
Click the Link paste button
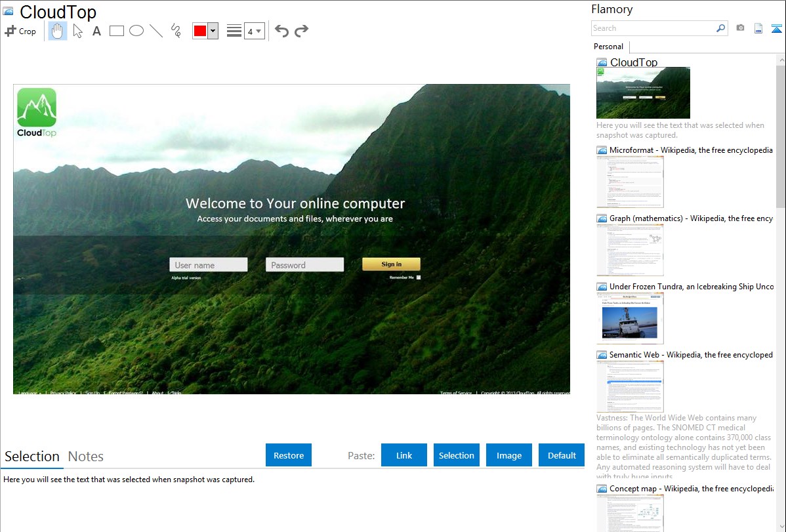point(404,455)
